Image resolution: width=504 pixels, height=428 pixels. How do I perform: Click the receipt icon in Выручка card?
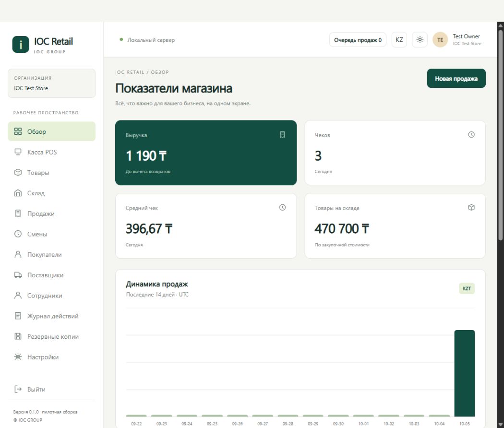(282, 135)
